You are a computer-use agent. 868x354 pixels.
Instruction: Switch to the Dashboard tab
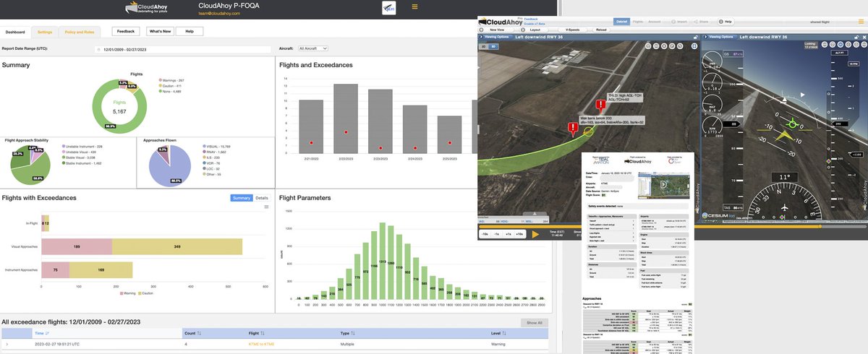click(14, 32)
